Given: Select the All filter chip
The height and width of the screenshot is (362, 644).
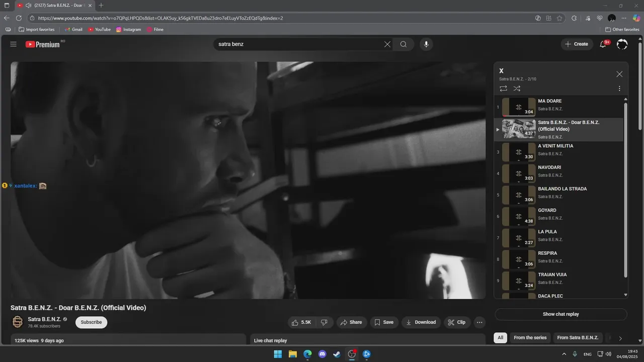Looking at the screenshot, I should pos(500,338).
